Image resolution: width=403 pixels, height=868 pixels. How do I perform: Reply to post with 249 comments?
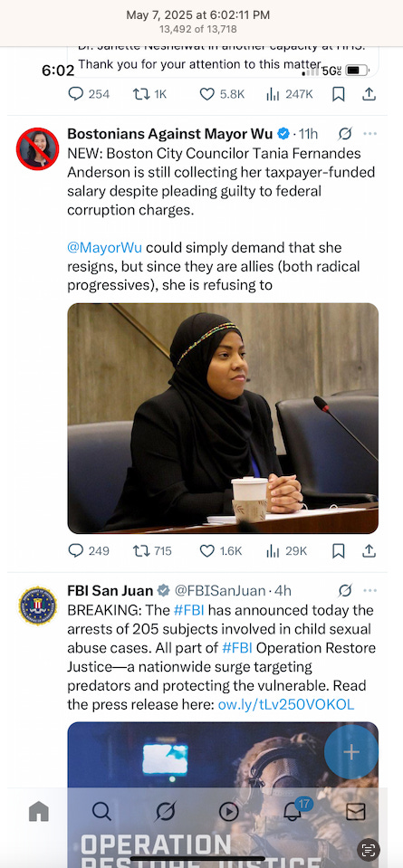click(89, 551)
